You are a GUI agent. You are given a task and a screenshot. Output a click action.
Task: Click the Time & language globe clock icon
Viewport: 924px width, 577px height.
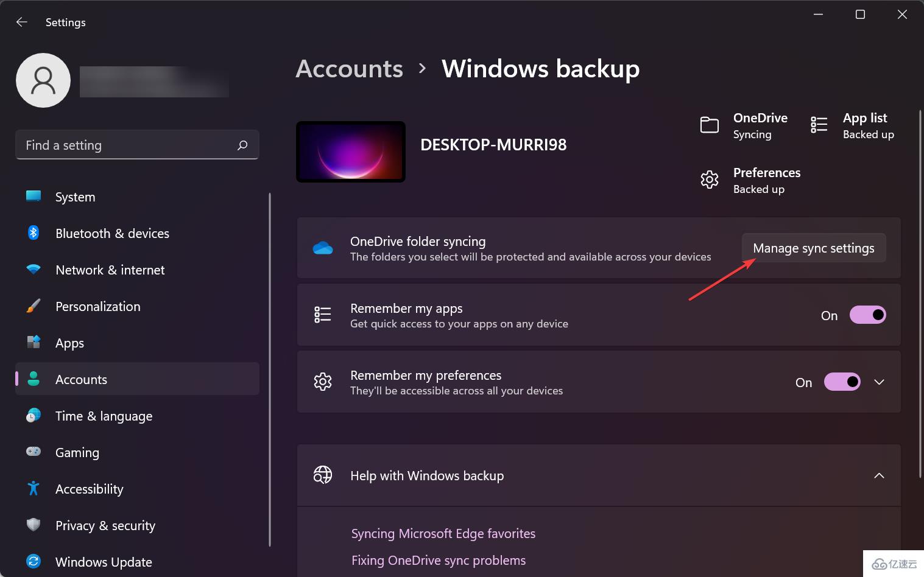tap(34, 416)
